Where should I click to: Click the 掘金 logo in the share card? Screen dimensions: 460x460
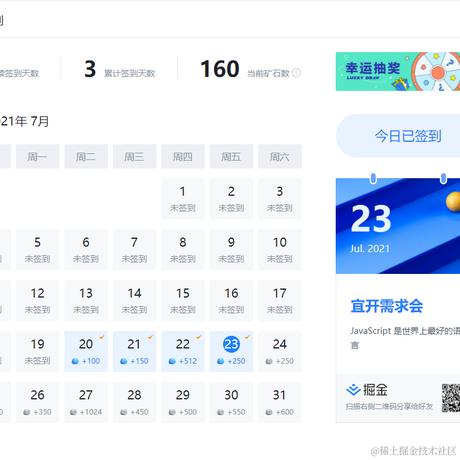(367, 389)
